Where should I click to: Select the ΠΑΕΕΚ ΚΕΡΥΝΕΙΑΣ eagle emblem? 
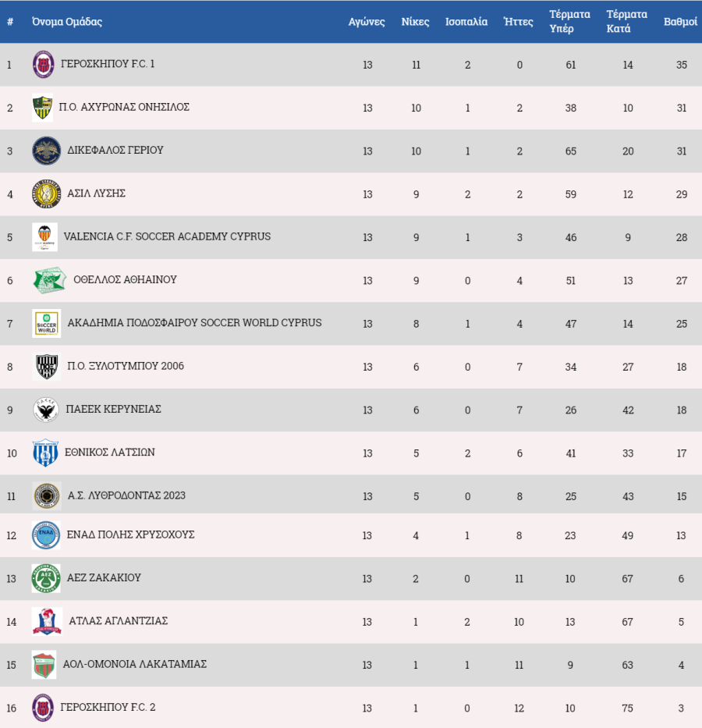pos(46,410)
